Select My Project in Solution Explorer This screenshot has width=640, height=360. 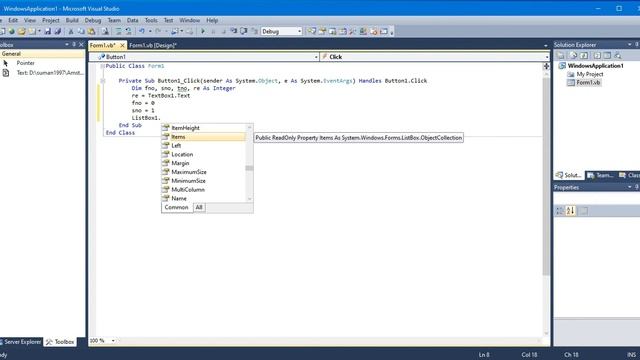coord(585,74)
